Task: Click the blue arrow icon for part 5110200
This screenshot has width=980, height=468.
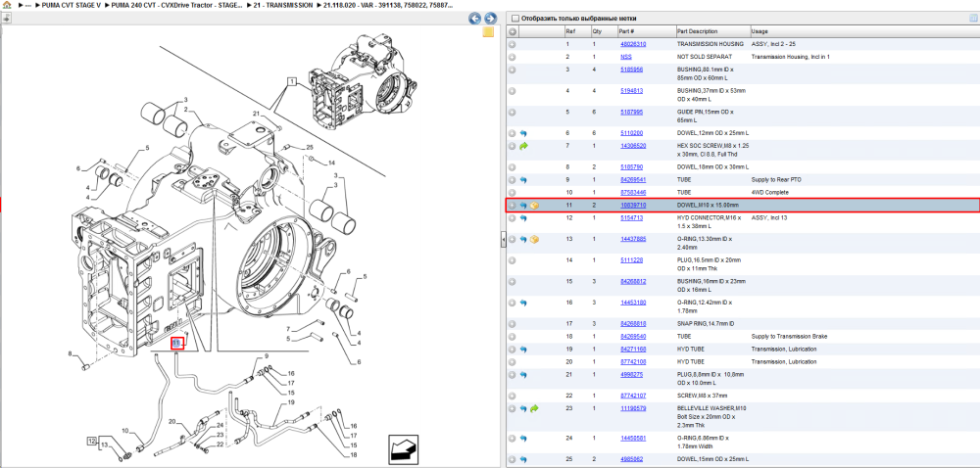Action: tap(523, 133)
